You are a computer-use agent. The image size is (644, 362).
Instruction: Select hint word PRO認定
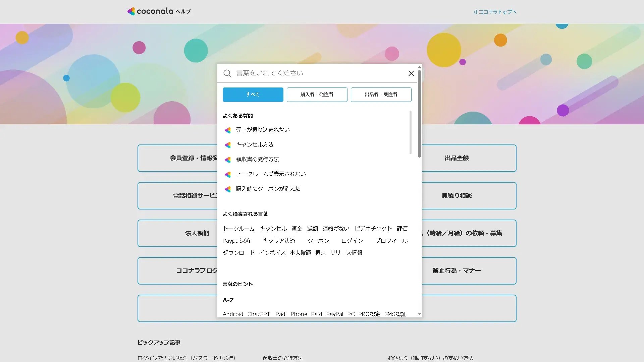(x=369, y=314)
